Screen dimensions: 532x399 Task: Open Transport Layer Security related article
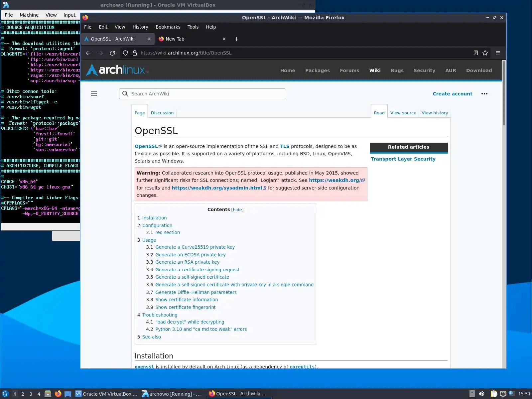click(403, 159)
